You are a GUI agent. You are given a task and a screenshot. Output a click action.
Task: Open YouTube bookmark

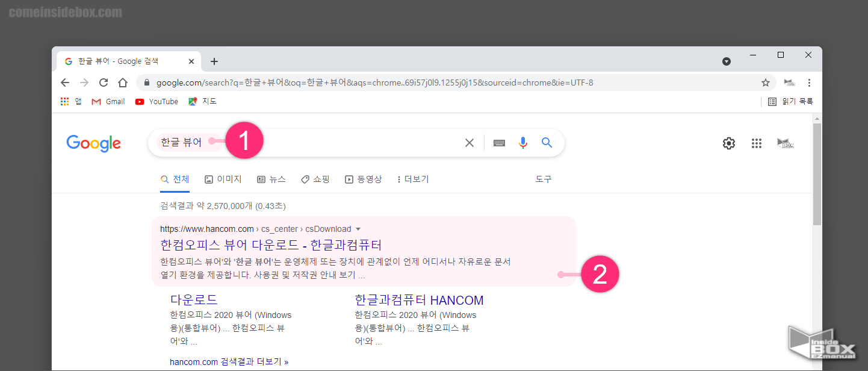pyautogui.click(x=157, y=101)
